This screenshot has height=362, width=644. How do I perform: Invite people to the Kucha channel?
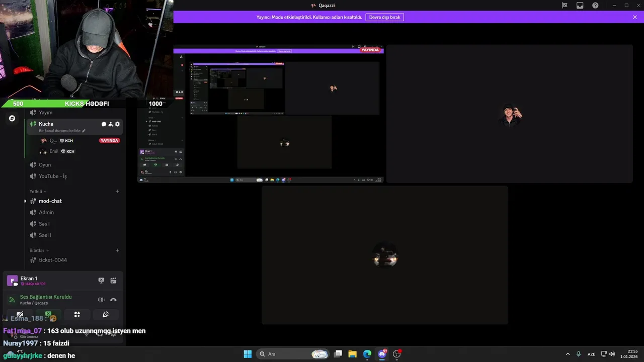click(x=111, y=124)
